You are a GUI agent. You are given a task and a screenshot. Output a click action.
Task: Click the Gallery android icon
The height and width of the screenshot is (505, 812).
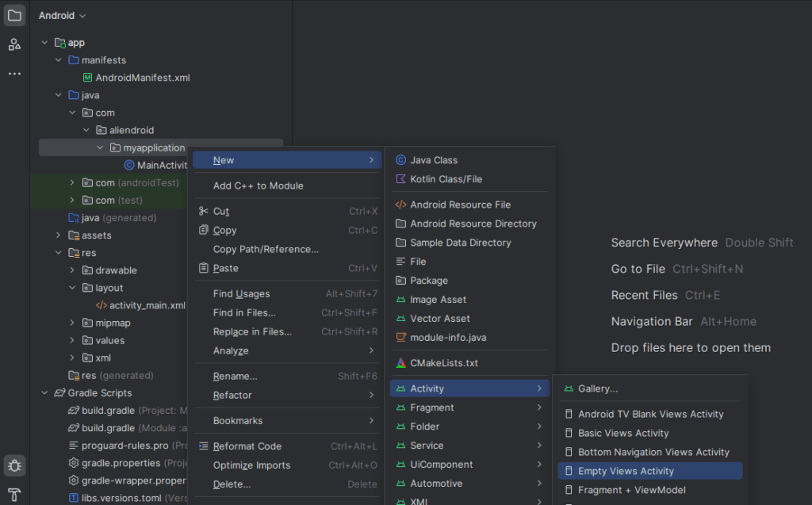pos(569,388)
